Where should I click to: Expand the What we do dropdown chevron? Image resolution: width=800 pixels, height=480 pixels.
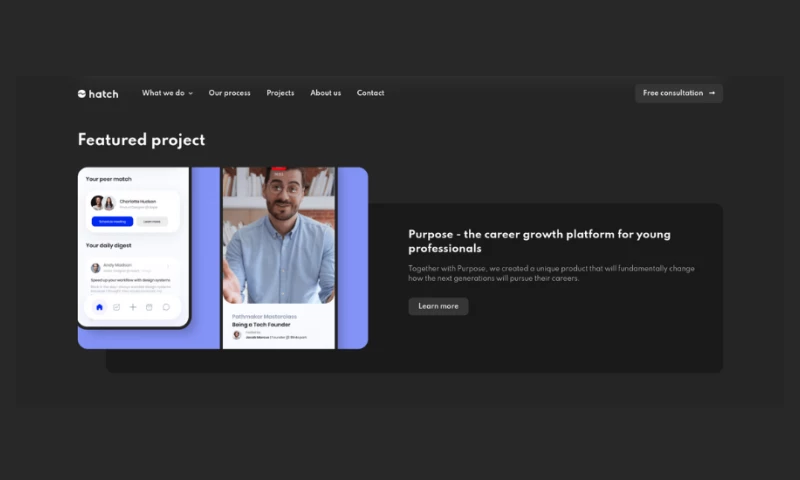pos(191,94)
